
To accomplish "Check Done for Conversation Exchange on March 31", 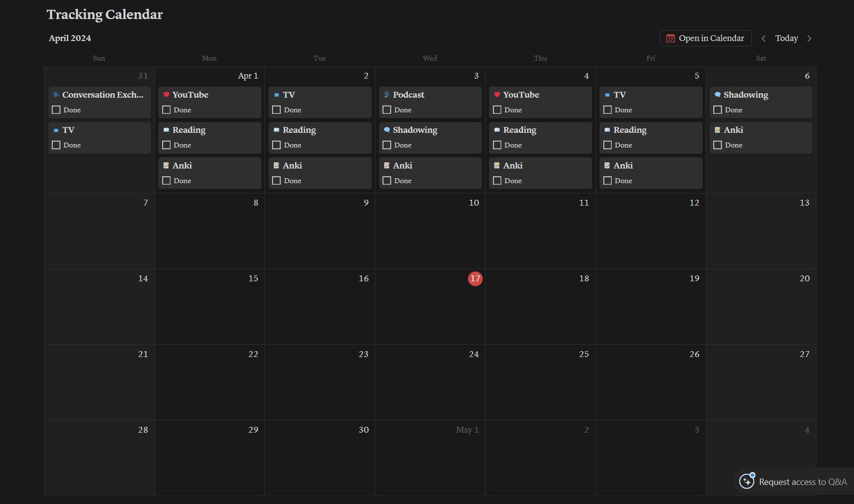I will pyautogui.click(x=56, y=110).
